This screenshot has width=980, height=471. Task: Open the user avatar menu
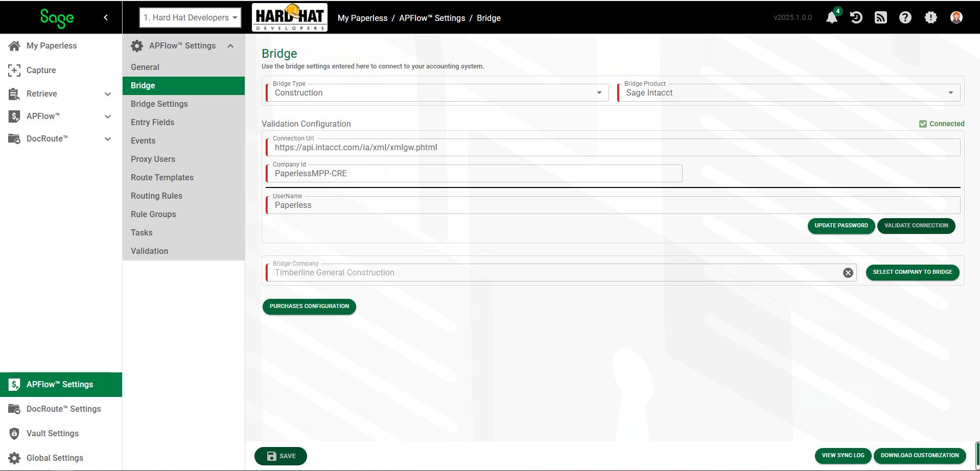[x=956, y=17]
